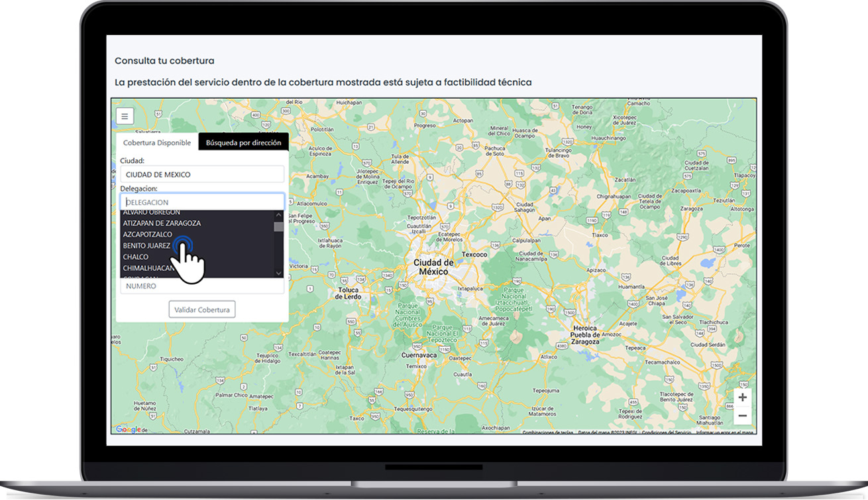Viewport: 868px width, 500px height.
Task: Click the Tepexi de Rodríguez map label
Action: pos(631,414)
